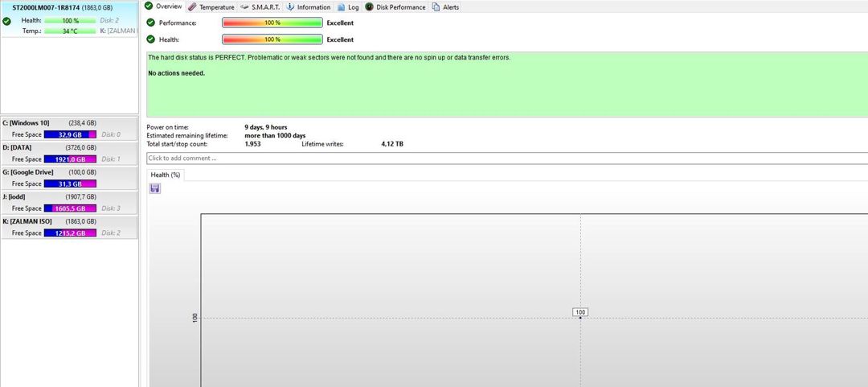
Task: Click the 'Disk: 0' label for C: partition
Action: tap(111, 134)
